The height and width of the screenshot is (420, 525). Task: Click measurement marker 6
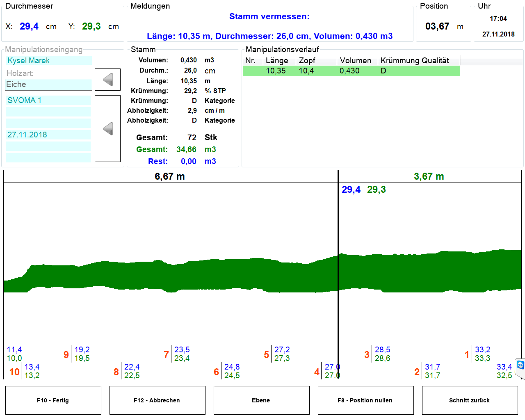click(x=216, y=372)
